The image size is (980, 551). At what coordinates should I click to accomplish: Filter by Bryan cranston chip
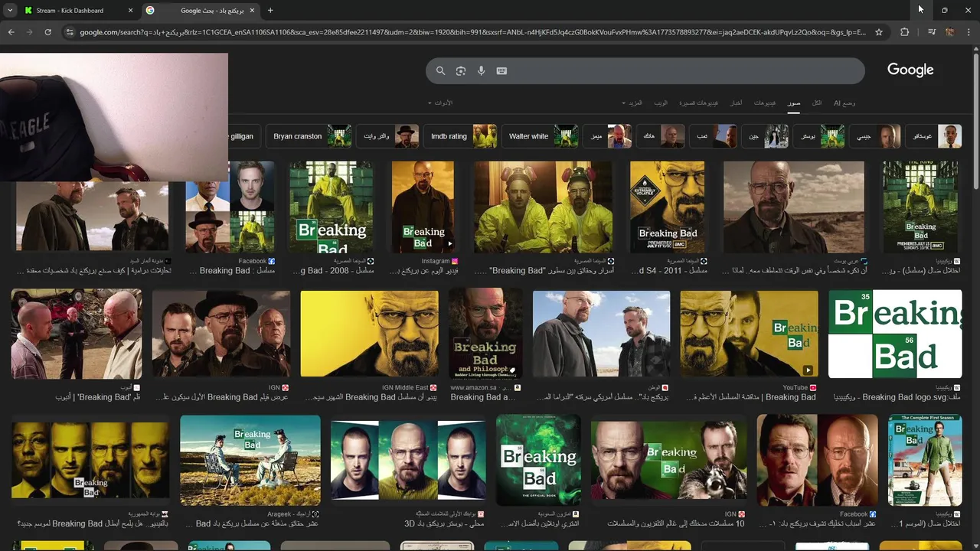(309, 136)
